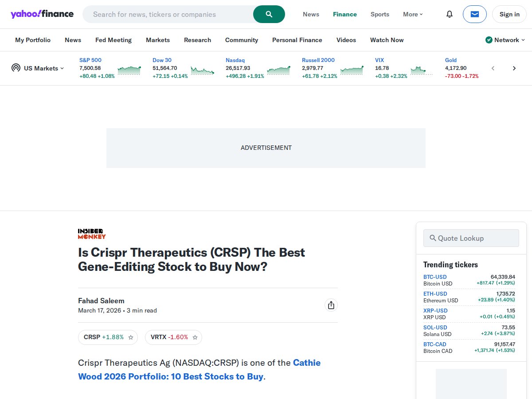
Task: Open notifications bell icon
Action: (x=450, y=14)
